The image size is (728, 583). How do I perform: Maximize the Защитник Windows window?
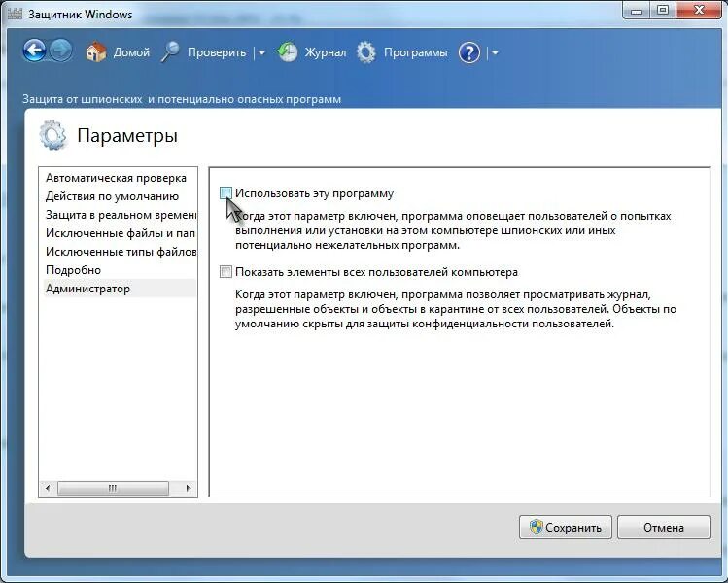tap(663, 11)
